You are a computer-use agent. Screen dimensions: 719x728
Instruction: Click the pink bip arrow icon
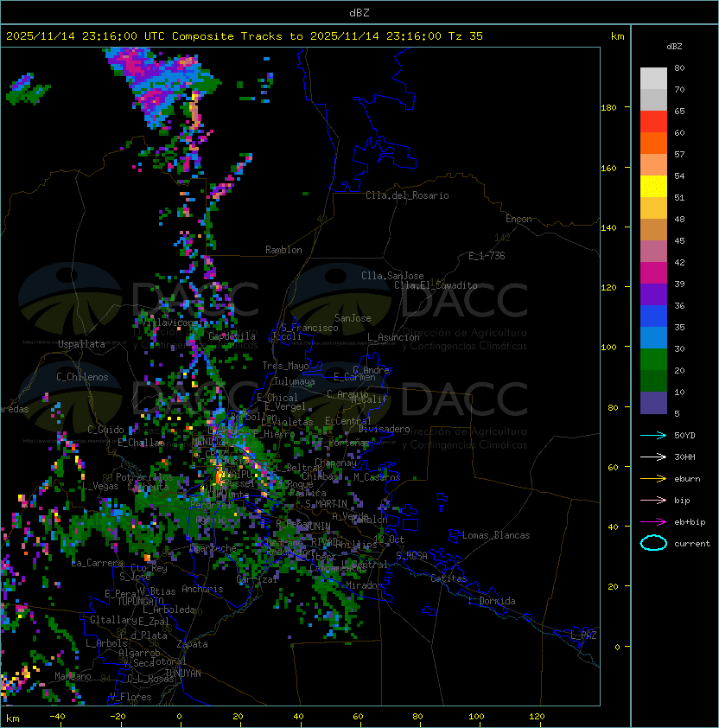point(653,500)
